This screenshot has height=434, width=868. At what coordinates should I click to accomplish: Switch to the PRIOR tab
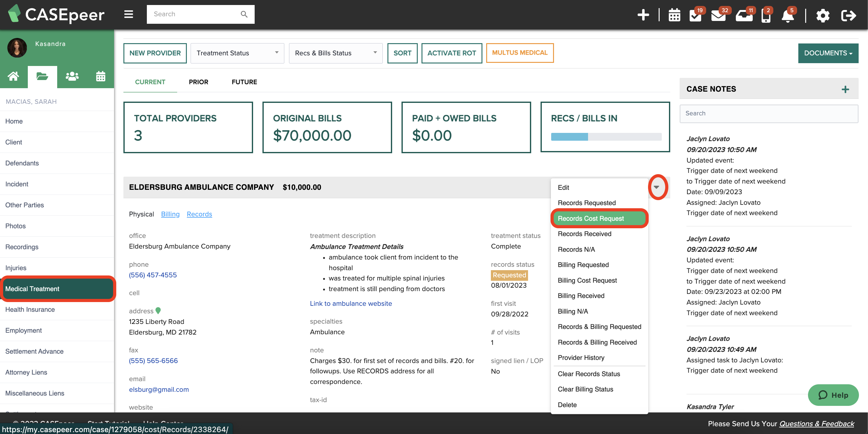click(x=198, y=82)
